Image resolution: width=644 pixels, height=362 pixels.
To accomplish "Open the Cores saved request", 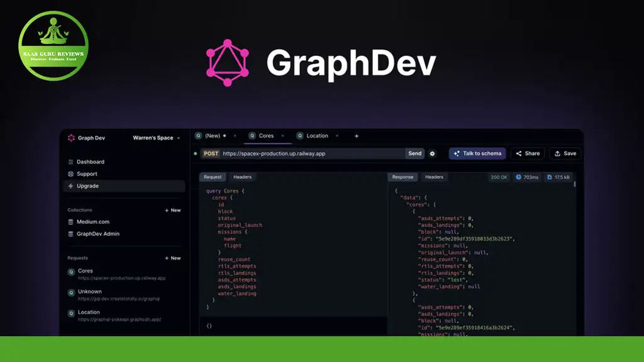I will (121, 274).
